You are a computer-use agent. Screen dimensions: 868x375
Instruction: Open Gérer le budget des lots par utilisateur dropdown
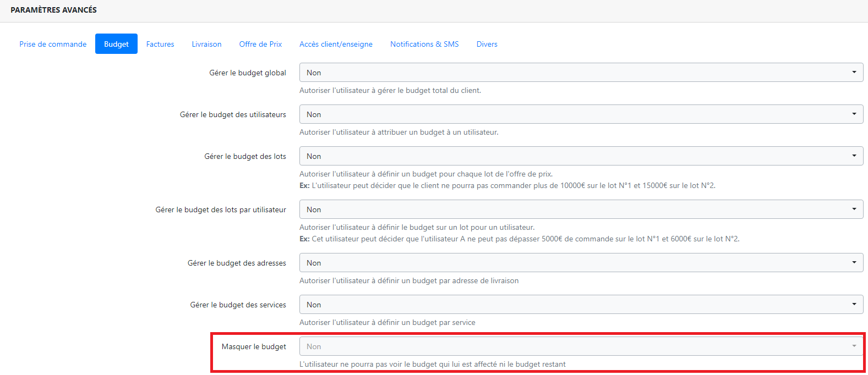coord(581,209)
